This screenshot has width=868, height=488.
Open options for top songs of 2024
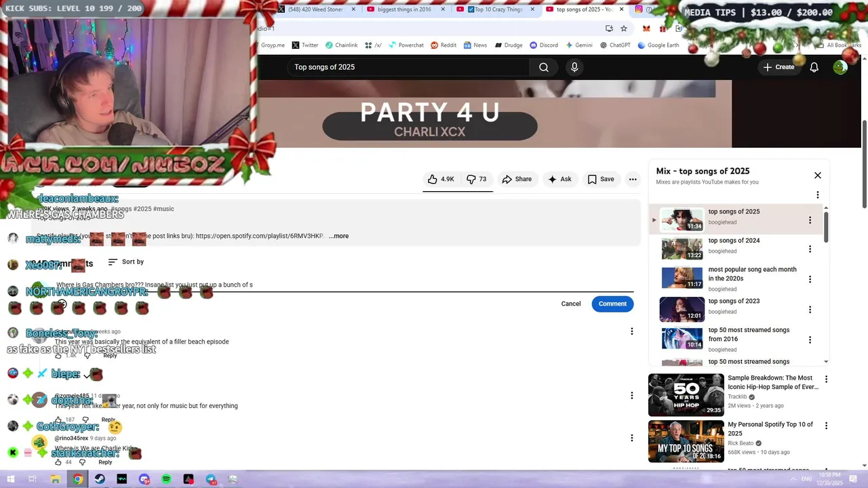coord(810,249)
